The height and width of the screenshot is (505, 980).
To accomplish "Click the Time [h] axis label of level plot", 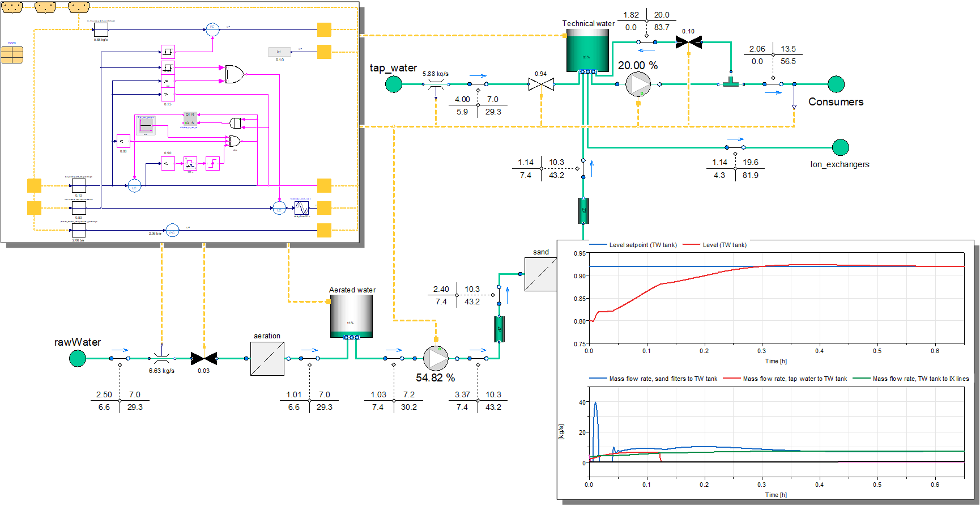I will (776, 361).
